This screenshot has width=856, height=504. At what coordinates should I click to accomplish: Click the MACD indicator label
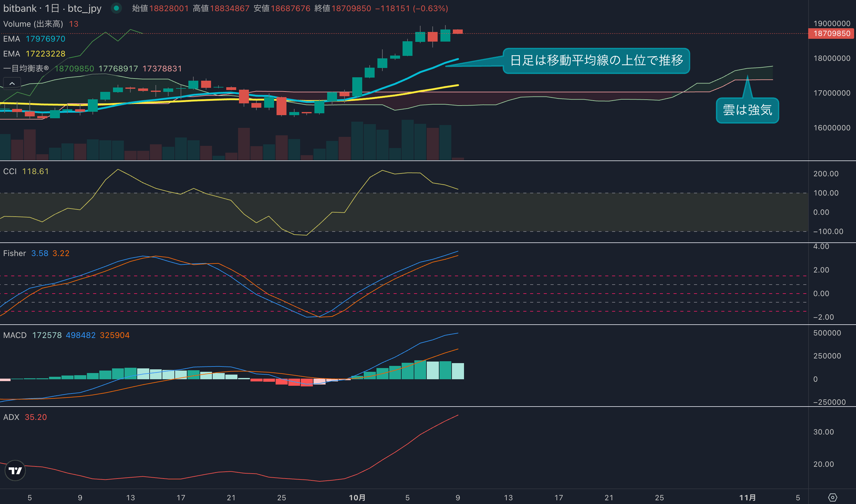pyautogui.click(x=15, y=335)
